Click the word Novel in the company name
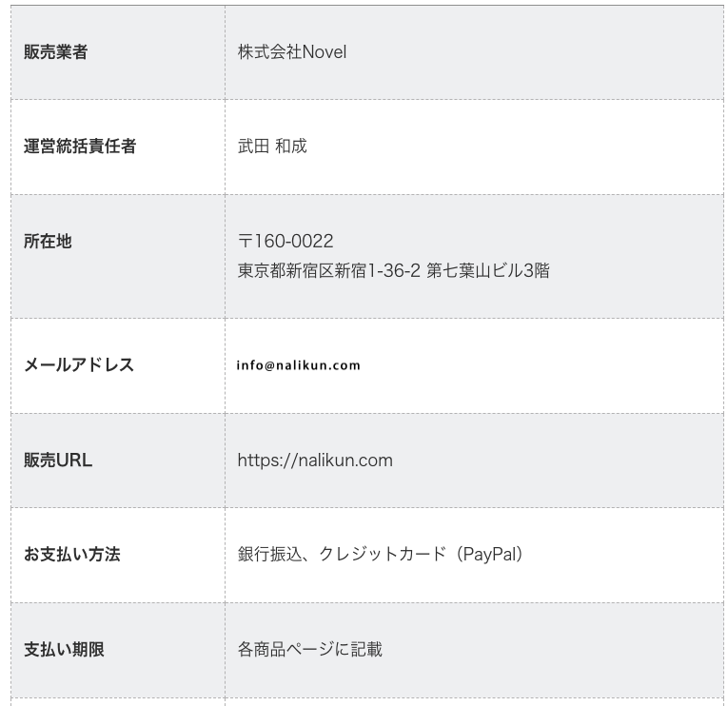This screenshot has height=706, width=728. pos(325,52)
